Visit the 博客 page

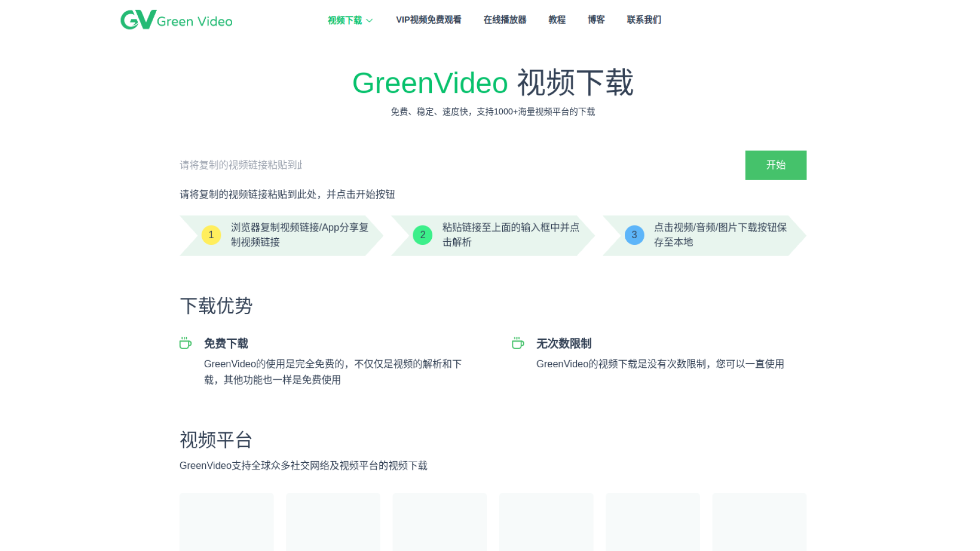click(x=596, y=20)
